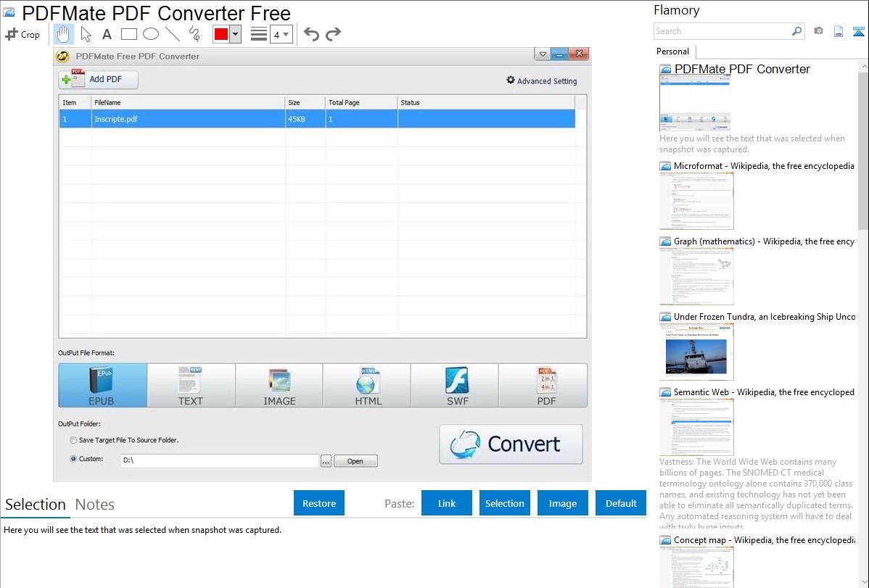Open the line width 4 dropdown
This screenshot has width=869, height=588.
pos(281,34)
